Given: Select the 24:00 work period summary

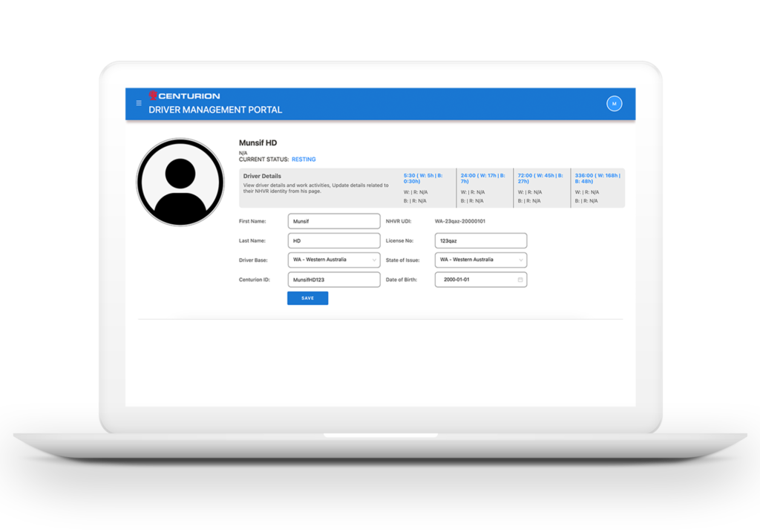Looking at the screenshot, I should (482, 179).
